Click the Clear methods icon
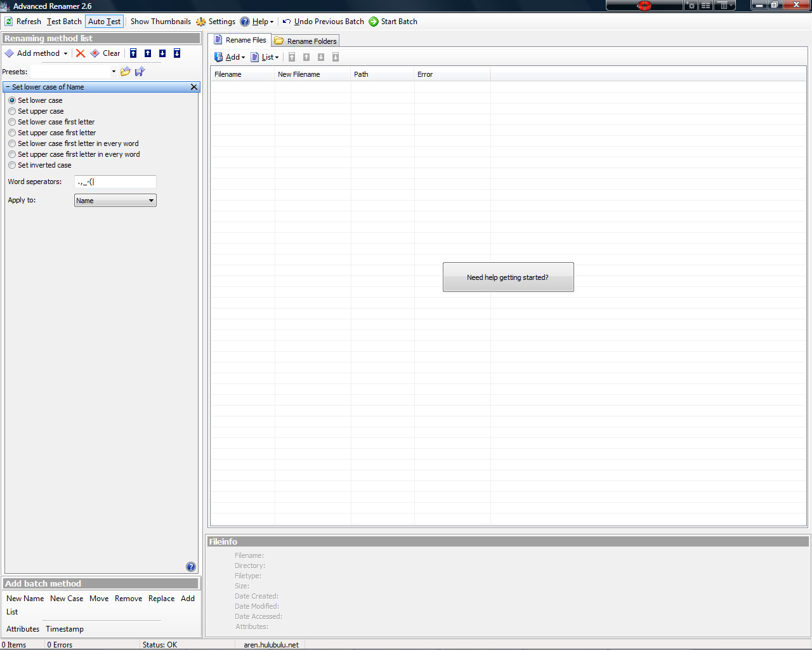This screenshot has height=650, width=812. pos(95,53)
